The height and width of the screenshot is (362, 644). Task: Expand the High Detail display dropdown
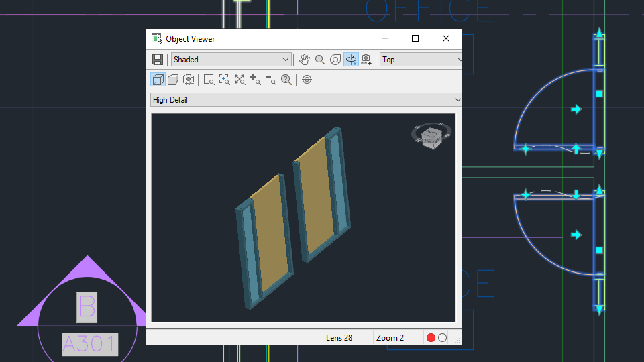point(306,100)
